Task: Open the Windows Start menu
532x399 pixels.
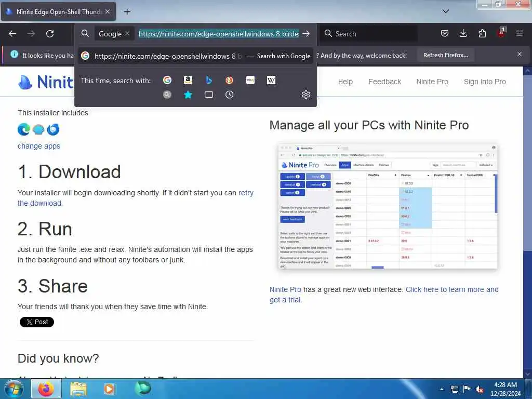Action: (x=14, y=389)
